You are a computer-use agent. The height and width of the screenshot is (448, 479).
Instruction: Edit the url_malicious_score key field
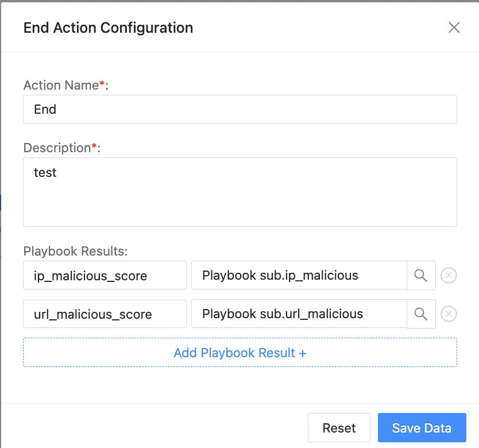[105, 314]
